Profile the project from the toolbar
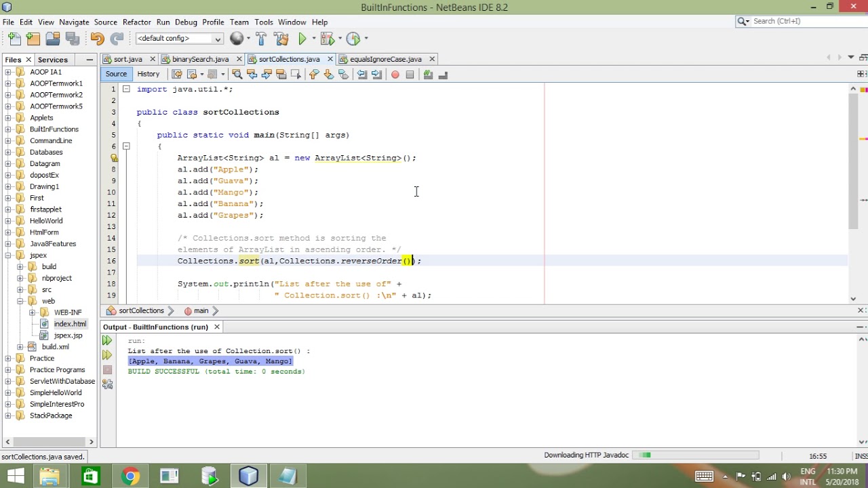Viewport: 868px width, 488px height. click(x=353, y=39)
